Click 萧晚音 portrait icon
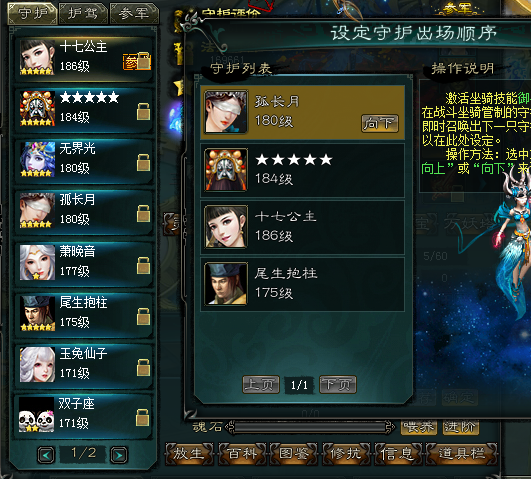531x479 pixels. tap(37, 263)
